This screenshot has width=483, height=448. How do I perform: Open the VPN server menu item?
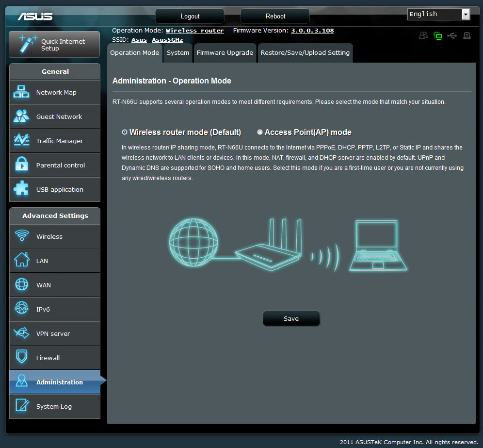[x=55, y=333]
